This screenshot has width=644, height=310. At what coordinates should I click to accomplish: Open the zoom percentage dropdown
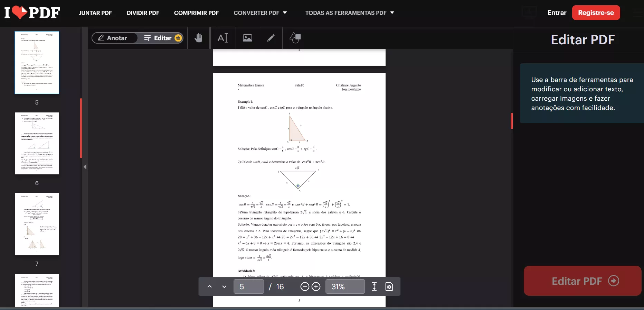345,286
